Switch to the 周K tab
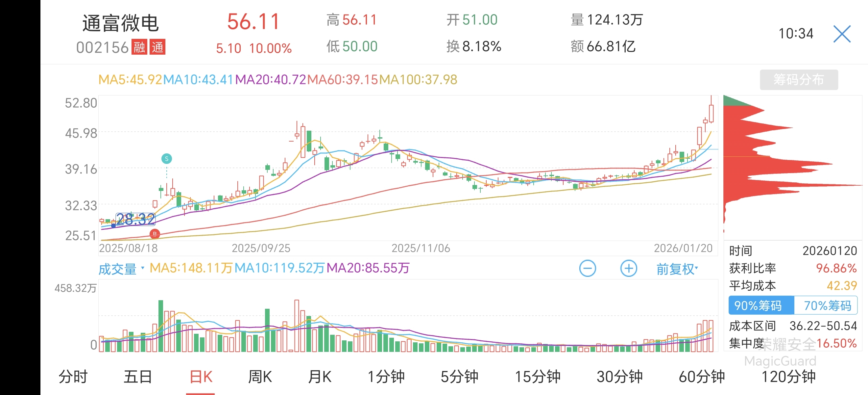Screen dimensions: 868x395 (x=260, y=377)
